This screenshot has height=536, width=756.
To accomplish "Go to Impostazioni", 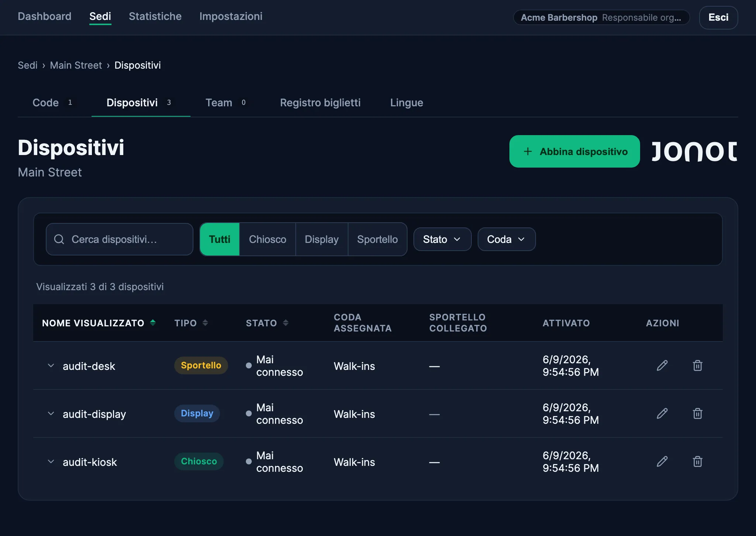I will point(231,16).
